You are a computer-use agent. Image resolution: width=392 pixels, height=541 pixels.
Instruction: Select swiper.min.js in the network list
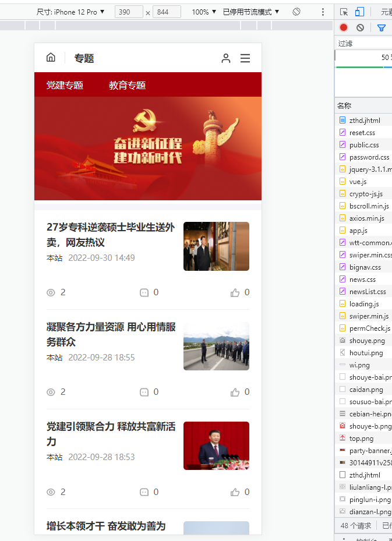click(x=363, y=316)
